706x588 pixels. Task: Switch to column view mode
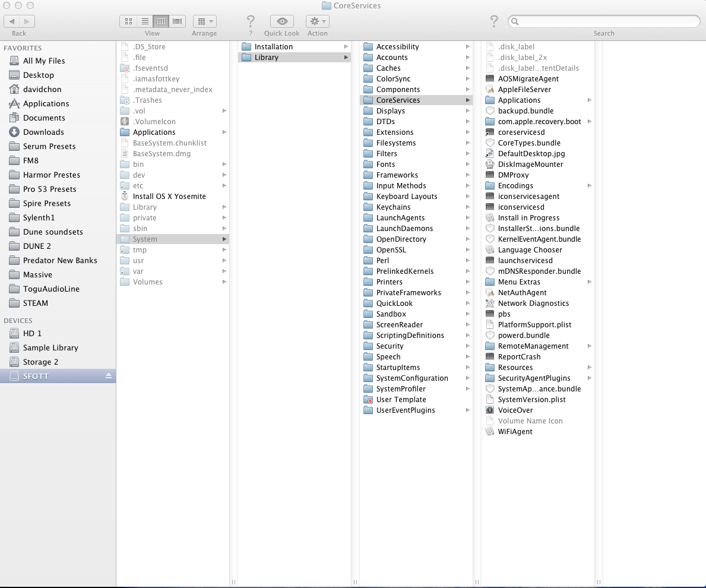tap(161, 21)
